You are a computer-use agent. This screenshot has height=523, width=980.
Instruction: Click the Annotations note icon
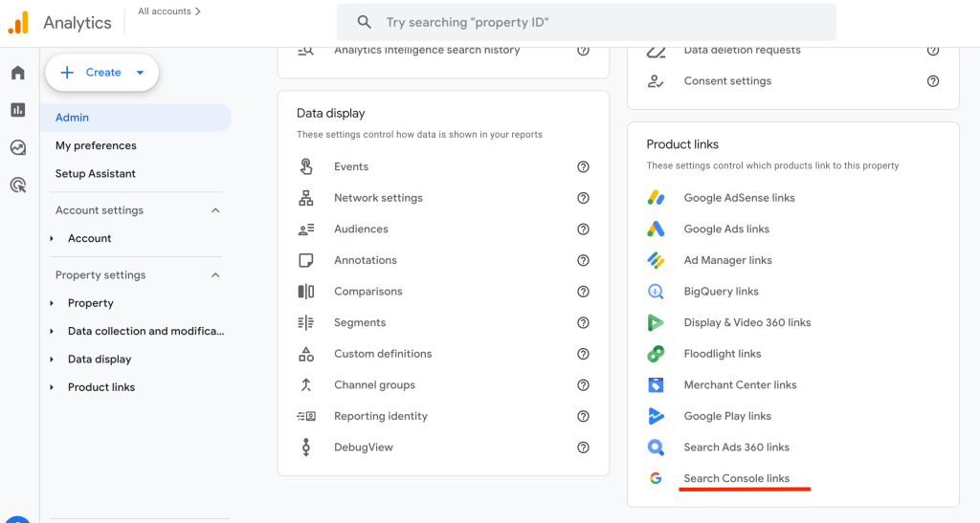(305, 260)
